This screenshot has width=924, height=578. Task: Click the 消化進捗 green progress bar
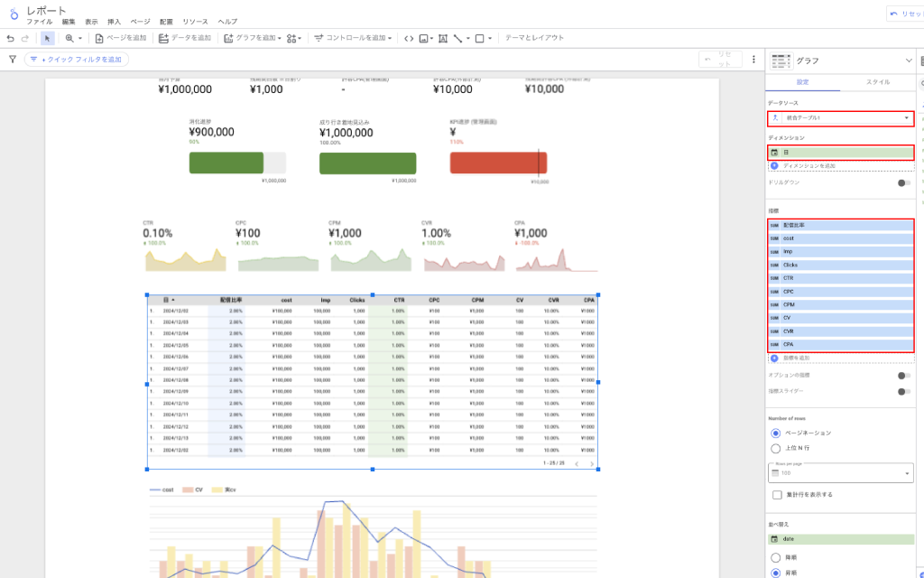tap(237, 163)
